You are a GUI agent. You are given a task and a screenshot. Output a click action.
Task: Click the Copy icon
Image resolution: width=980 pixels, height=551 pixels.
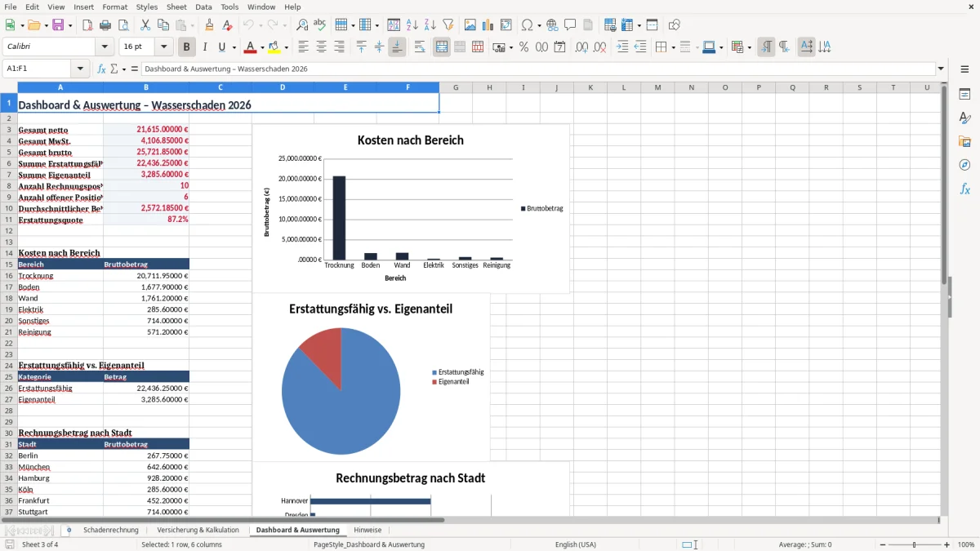pos(163,25)
